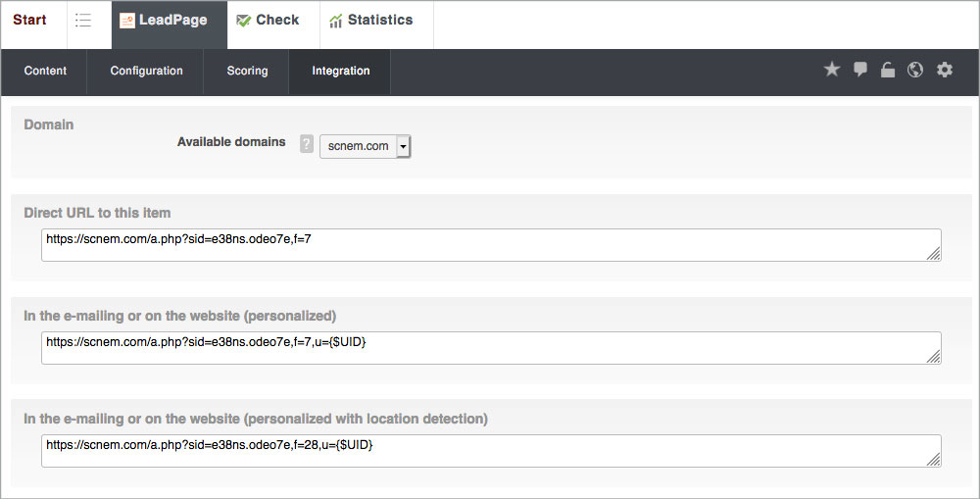Open the Configuration sub-tab

click(x=146, y=71)
